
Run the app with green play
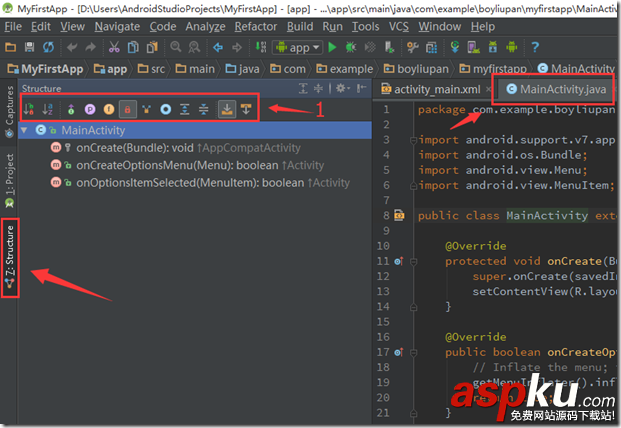click(332, 48)
